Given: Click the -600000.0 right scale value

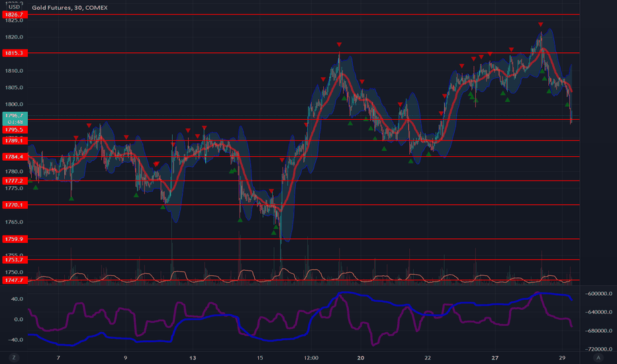Looking at the screenshot, I should pos(598,294).
